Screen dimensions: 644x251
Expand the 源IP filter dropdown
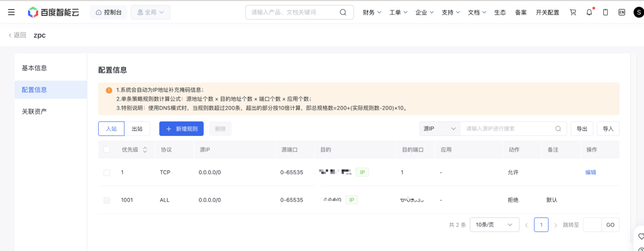[440, 129]
